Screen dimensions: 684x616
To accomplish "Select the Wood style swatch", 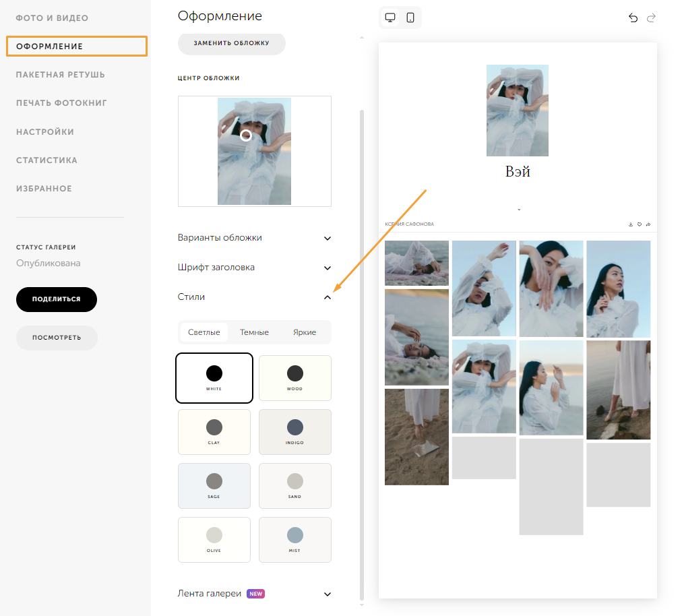I will tap(295, 378).
